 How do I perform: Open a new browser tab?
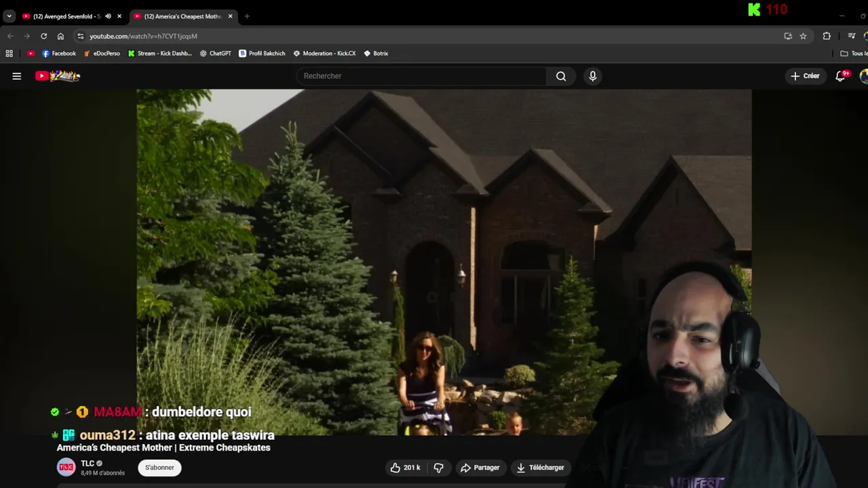(x=247, y=16)
